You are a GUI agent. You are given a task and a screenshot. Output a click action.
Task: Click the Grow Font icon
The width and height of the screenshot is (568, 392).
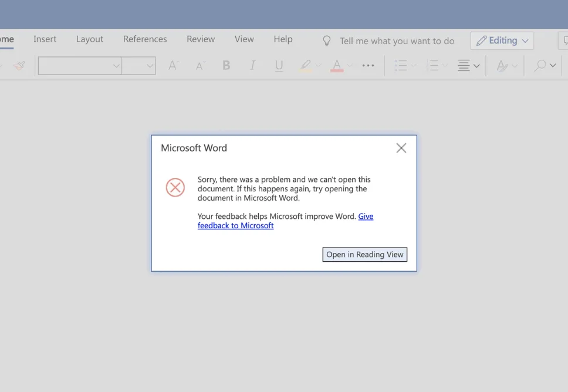[x=173, y=66]
